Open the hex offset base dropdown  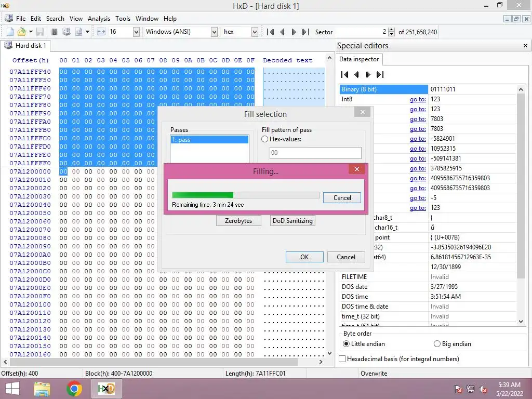point(255,32)
